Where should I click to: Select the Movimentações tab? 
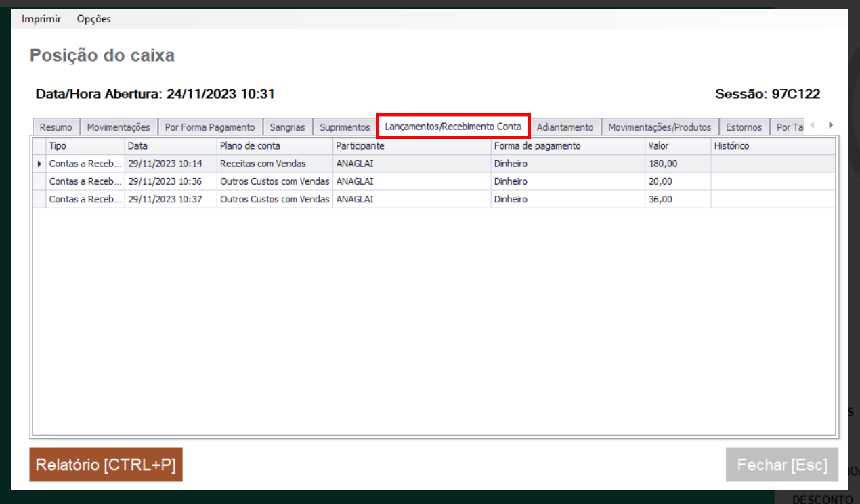(119, 127)
